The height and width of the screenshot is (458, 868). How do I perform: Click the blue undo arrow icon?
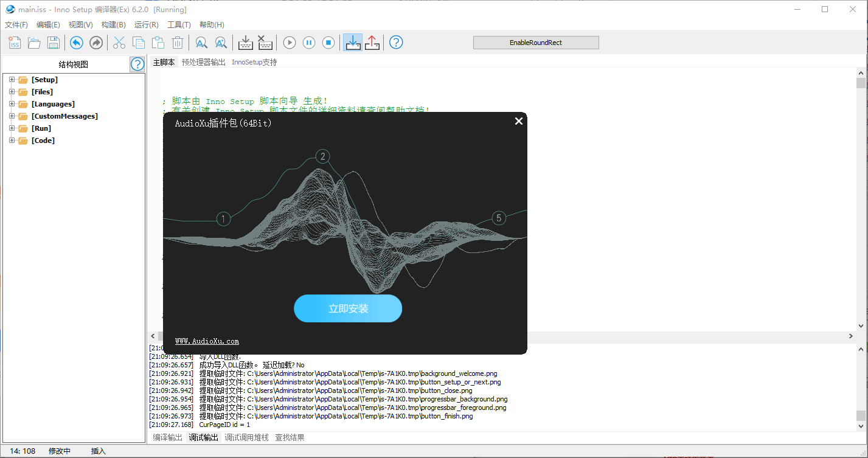click(x=76, y=43)
